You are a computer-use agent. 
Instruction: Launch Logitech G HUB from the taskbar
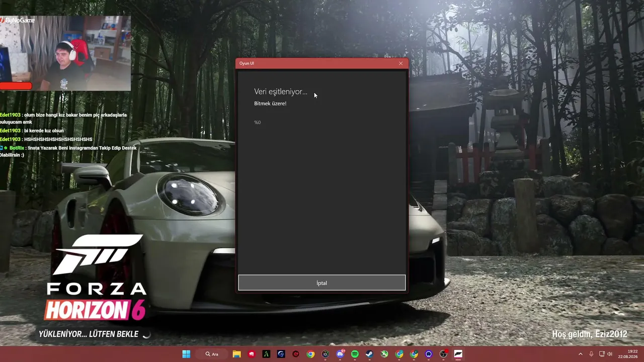281,354
